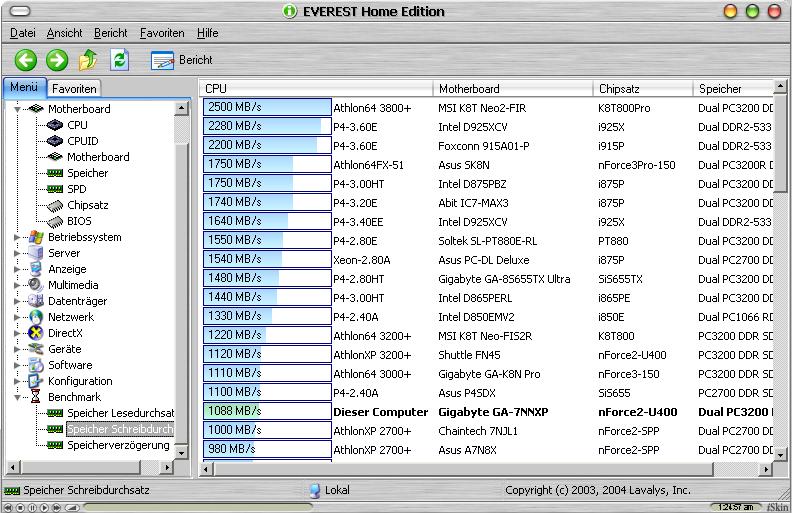Screen dimensions: 792x513
Task: Expand the Server tree node
Action: click(18, 253)
